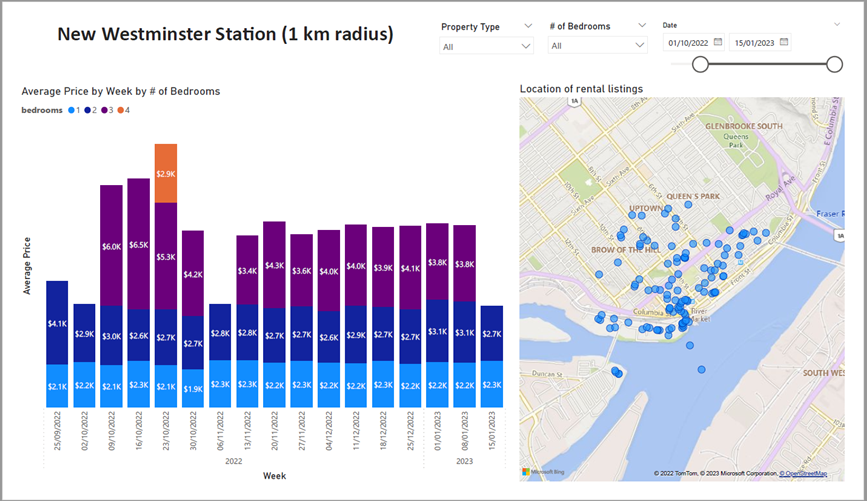Open the Property Type 'All' dropdown
Screen dimensions: 867x501
[x=486, y=46]
